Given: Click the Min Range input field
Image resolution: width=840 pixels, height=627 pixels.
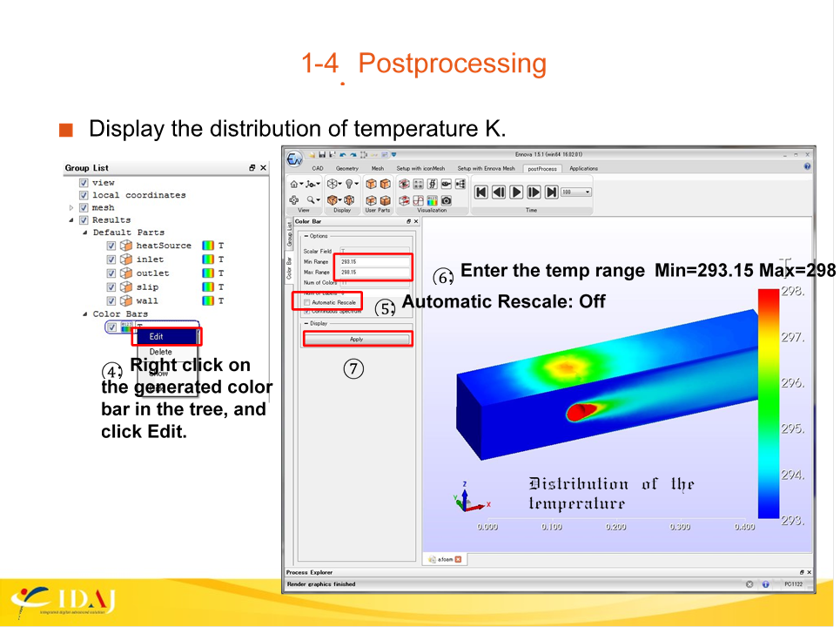Looking at the screenshot, I should (373, 261).
